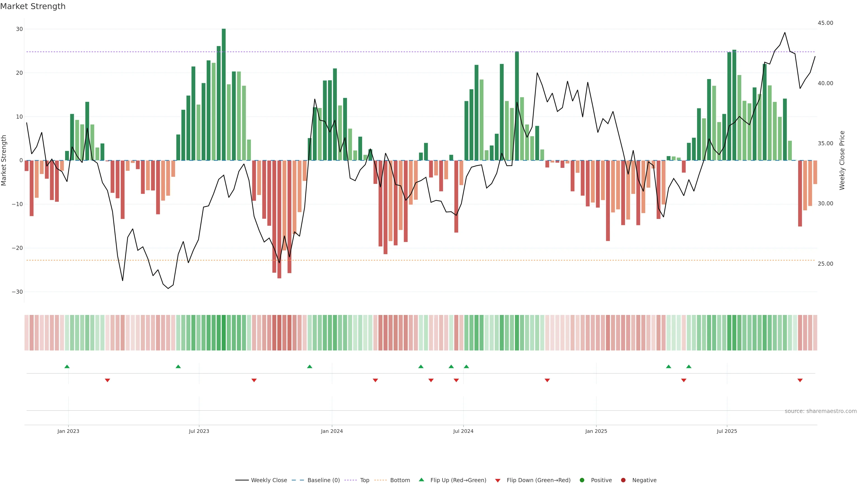Hide the Top threshold legend item

point(364,480)
